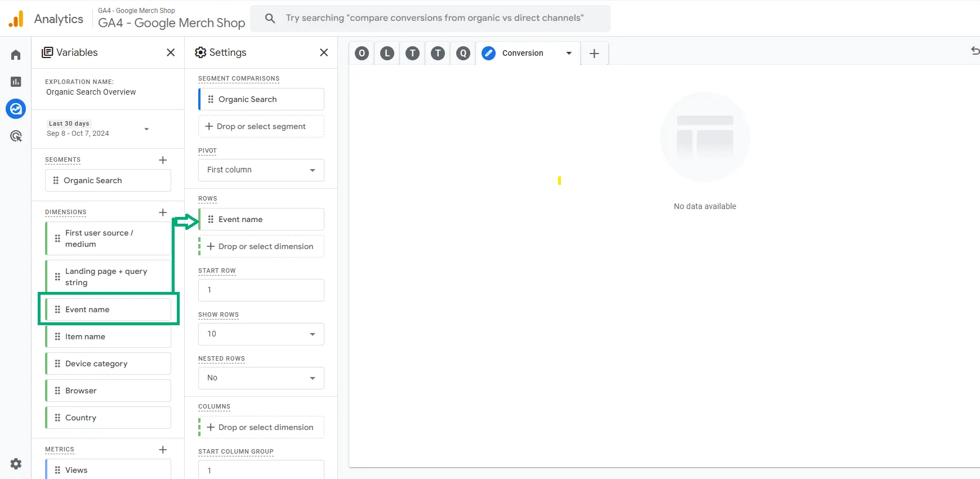
Task: Open the Reports bar chart icon
Action: pyautogui.click(x=16, y=82)
